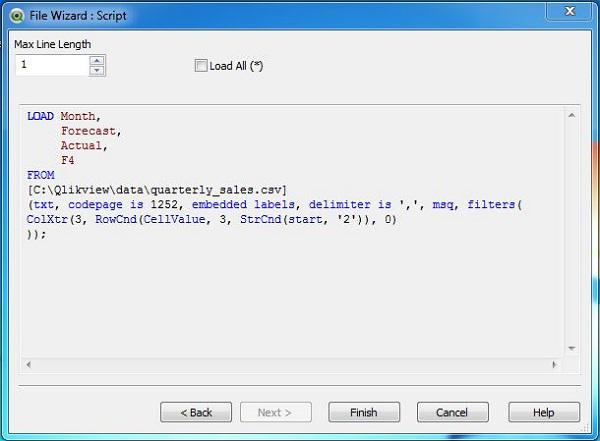Screen dimensions: 600x441
Task: Click the 'filters(' keyword in script
Action: click(494, 204)
